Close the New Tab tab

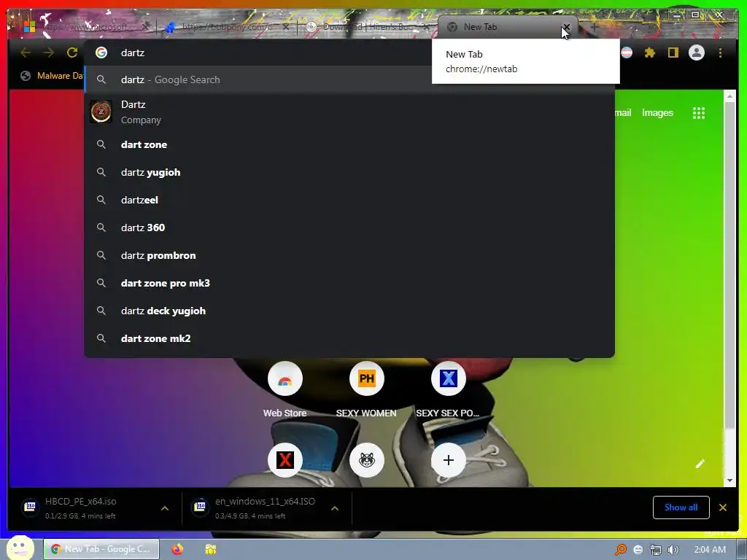[x=566, y=27]
